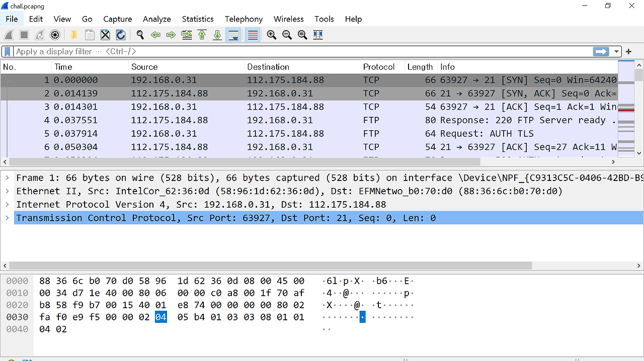Image resolution: width=644 pixels, height=361 pixels.
Task: Open the Tools menu
Action: click(324, 19)
